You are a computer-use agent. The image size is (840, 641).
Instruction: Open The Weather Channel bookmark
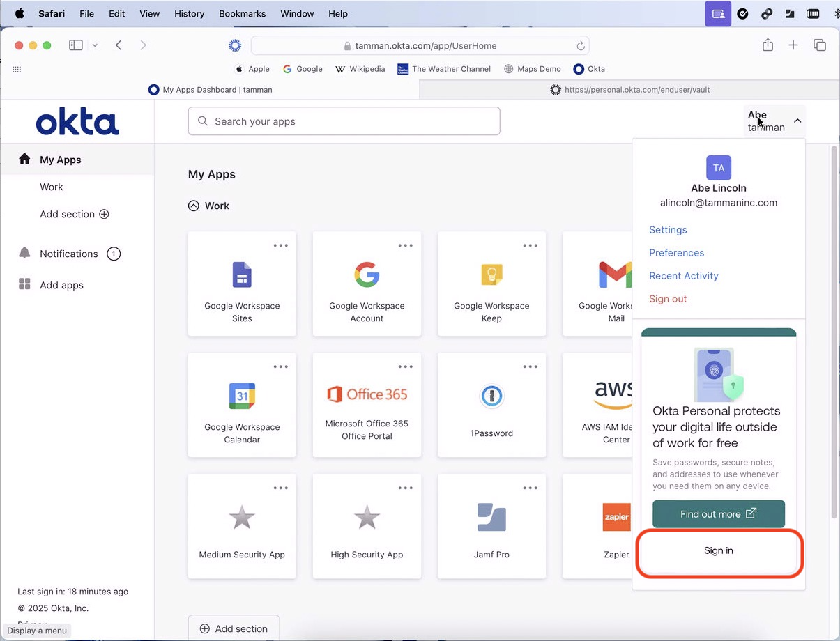(444, 69)
